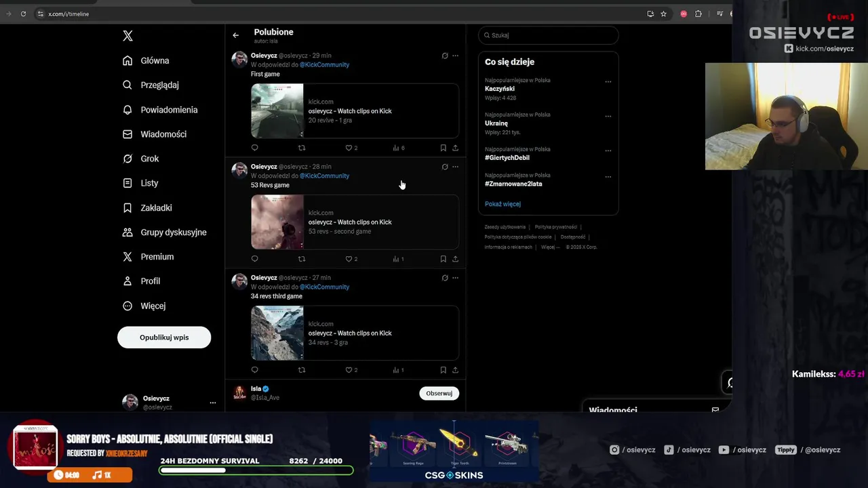Open Premium in the sidebar
Screen dimensions: 868x488
[x=148, y=257]
